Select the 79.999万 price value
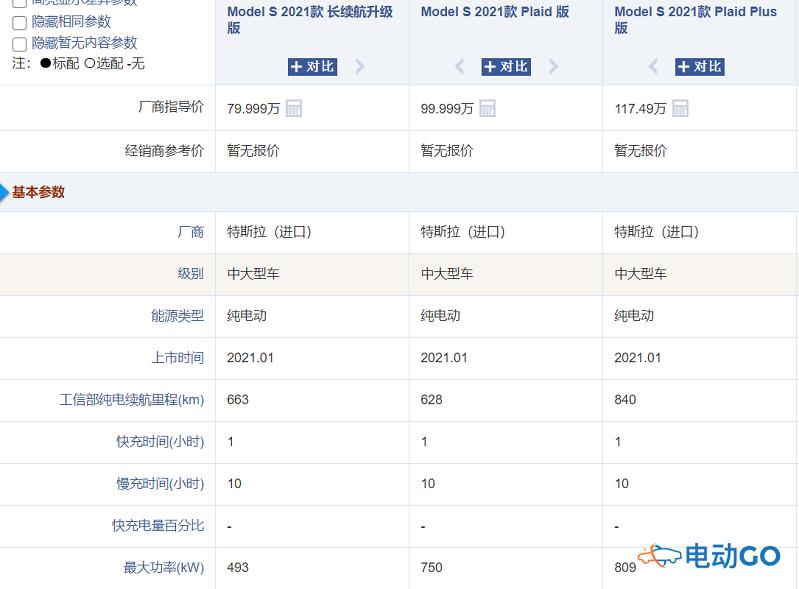Image resolution: width=799 pixels, height=589 pixels. pyautogui.click(x=253, y=109)
